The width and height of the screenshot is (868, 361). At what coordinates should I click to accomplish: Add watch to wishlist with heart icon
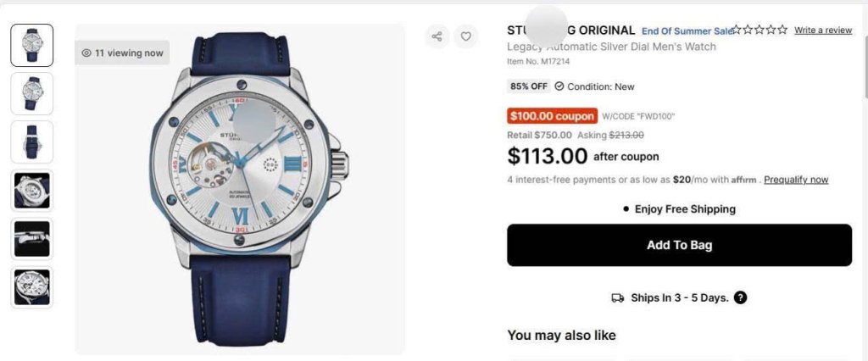click(465, 36)
